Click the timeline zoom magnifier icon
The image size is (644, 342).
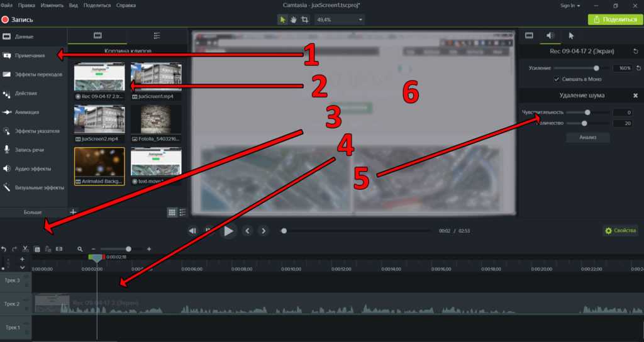(x=80, y=249)
